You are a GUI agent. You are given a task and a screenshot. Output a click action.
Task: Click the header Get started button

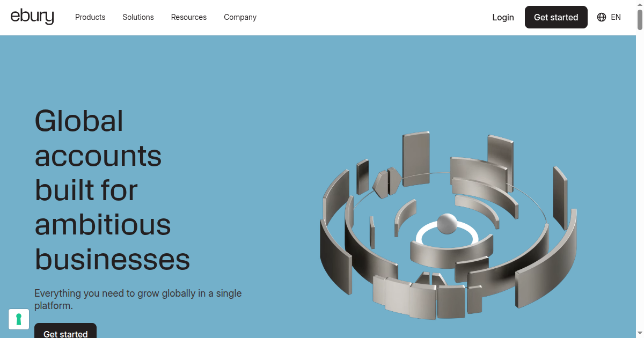coord(556,17)
